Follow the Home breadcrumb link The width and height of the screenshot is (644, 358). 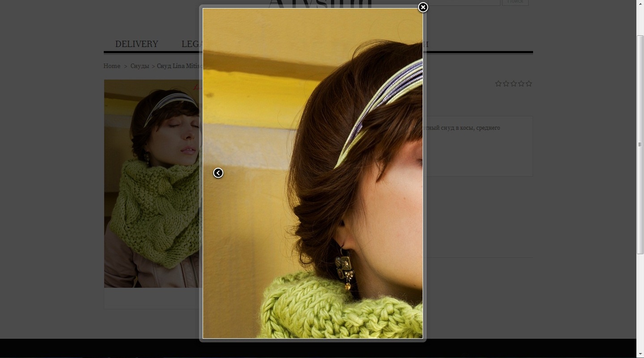pyautogui.click(x=112, y=66)
